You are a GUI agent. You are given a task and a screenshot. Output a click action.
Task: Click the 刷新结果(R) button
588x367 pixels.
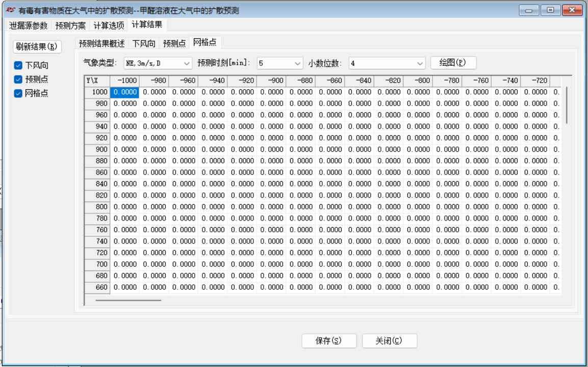(37, 46)
